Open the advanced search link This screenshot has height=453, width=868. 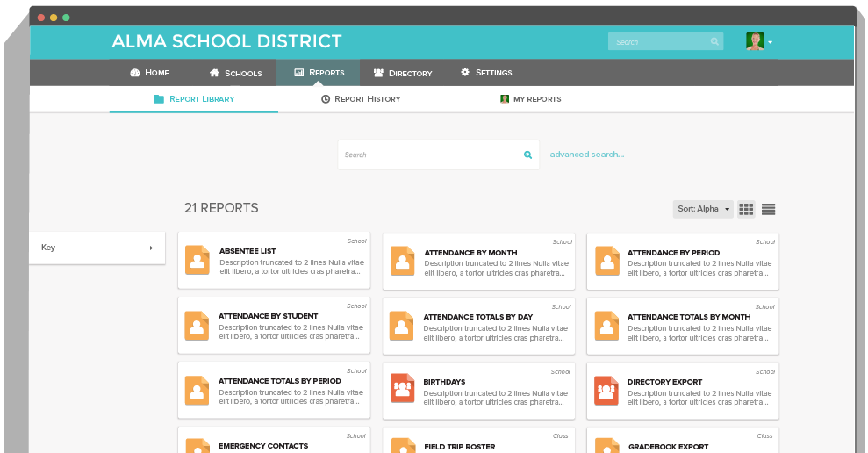click(x=587, y=155)
